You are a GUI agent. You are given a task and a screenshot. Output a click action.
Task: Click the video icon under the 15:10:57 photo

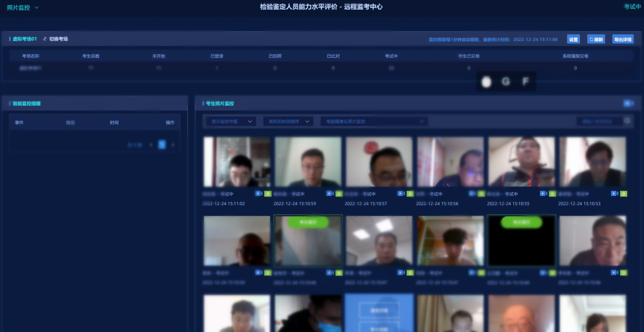pyautogui.click(x=400, y=194)
